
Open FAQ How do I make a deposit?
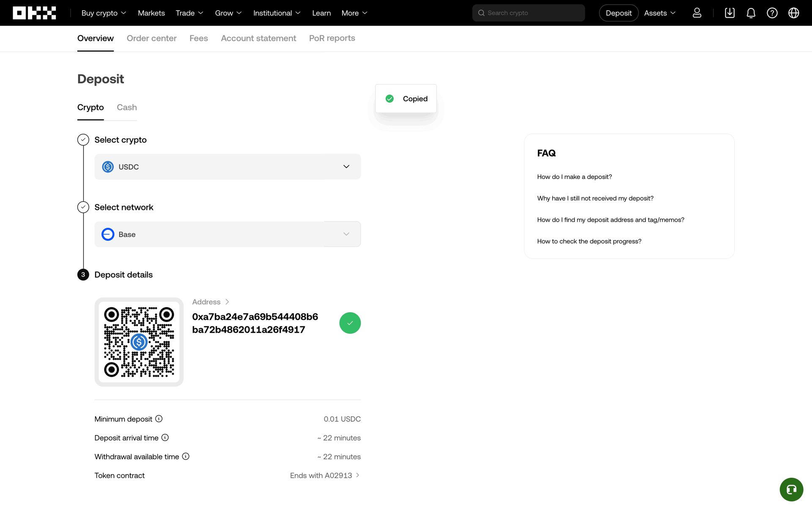tap(574, 176)
